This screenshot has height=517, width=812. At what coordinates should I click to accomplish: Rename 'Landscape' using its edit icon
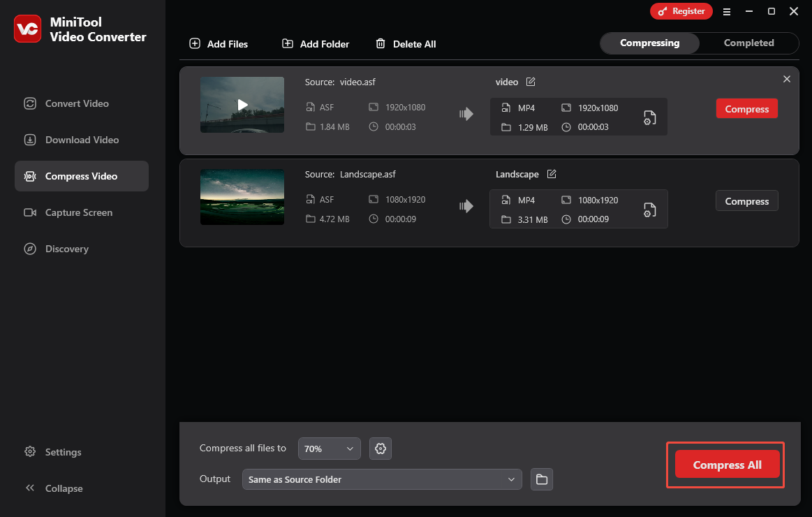click(x=552, y=174)
